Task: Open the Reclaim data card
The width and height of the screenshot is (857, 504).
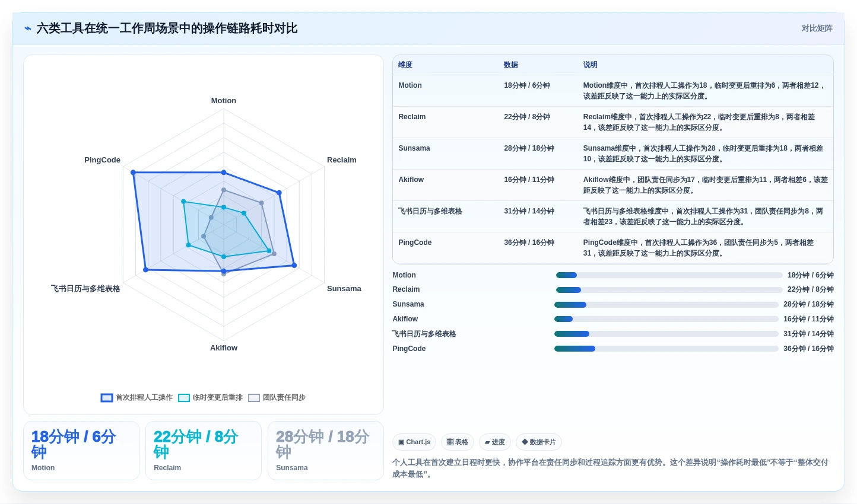Action: [204, 451]
